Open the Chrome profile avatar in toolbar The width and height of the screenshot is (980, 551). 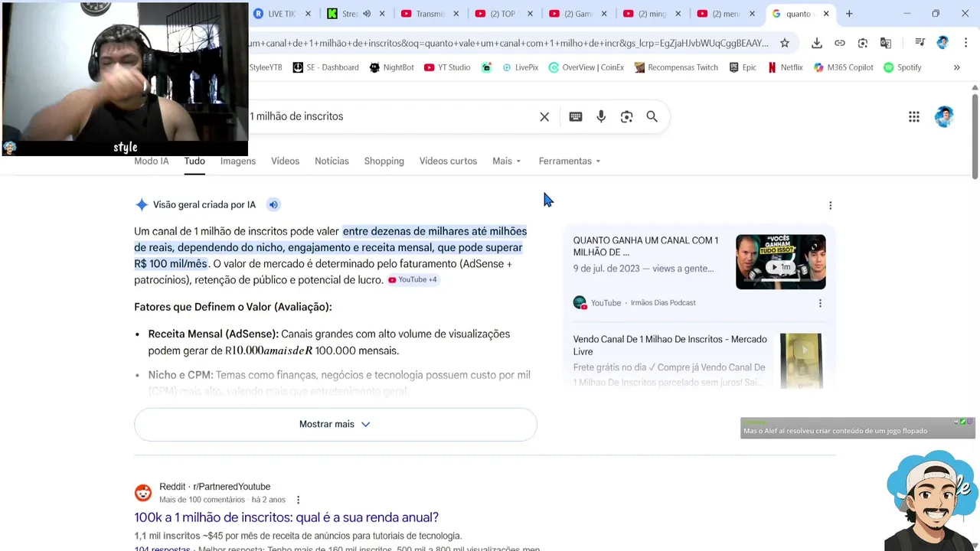click(x=942, y=43)
